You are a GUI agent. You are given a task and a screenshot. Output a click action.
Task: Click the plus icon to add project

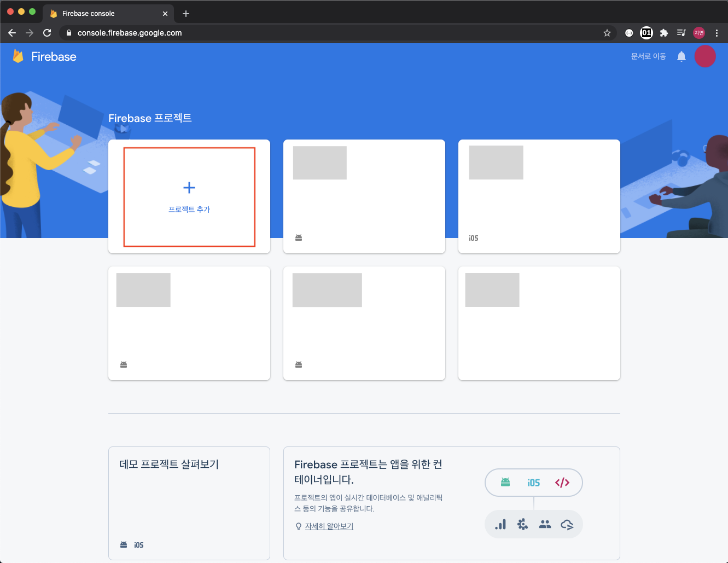[x=189, y=188]
